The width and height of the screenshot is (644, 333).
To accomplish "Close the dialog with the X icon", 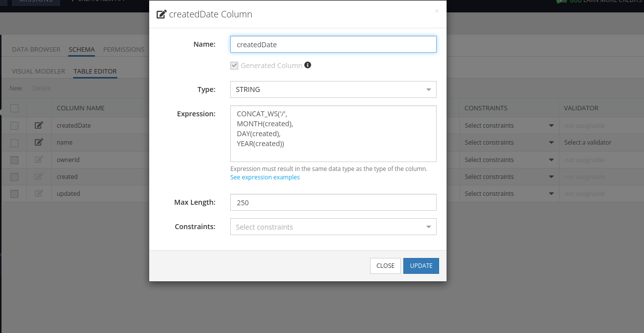I will pos(437,11).
